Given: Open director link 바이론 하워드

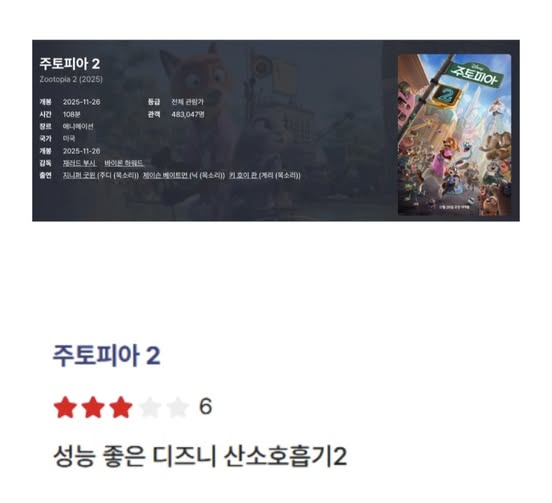Looking at the screenshot, I should click(x=124, y=163).
